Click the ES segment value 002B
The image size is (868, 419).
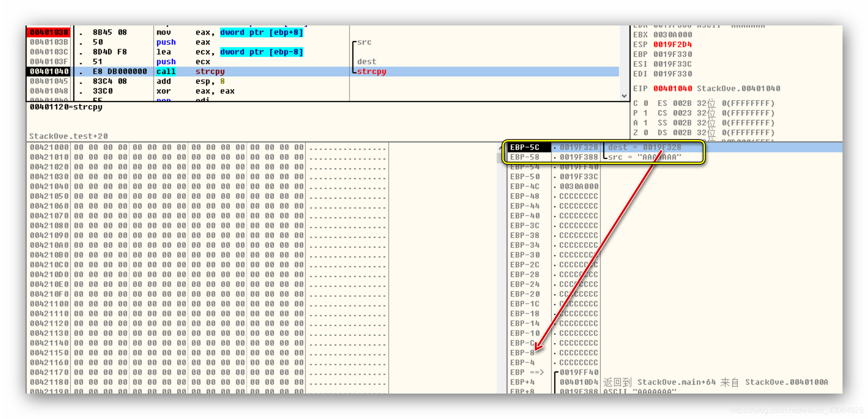pyautogui.click(x=682, y=103)
